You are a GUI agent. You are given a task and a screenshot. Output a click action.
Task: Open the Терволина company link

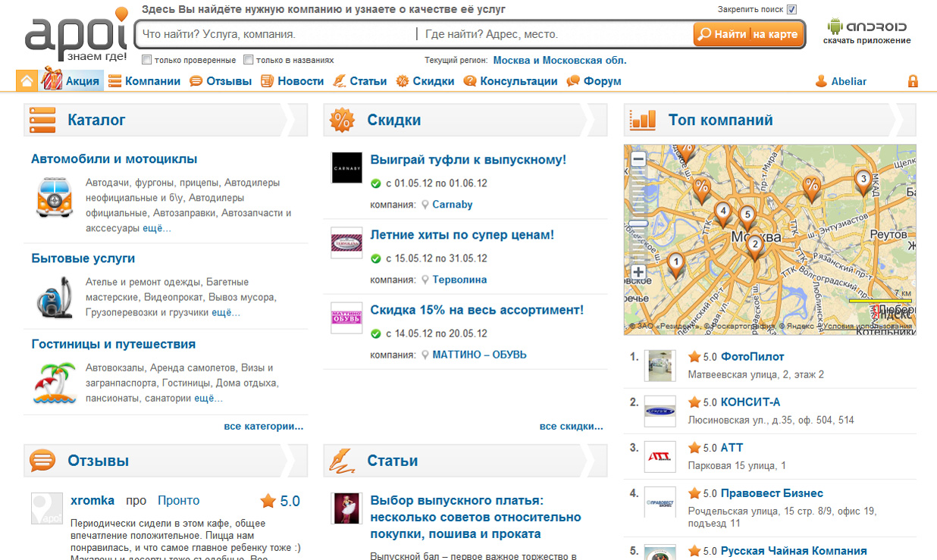coord(459,280)
